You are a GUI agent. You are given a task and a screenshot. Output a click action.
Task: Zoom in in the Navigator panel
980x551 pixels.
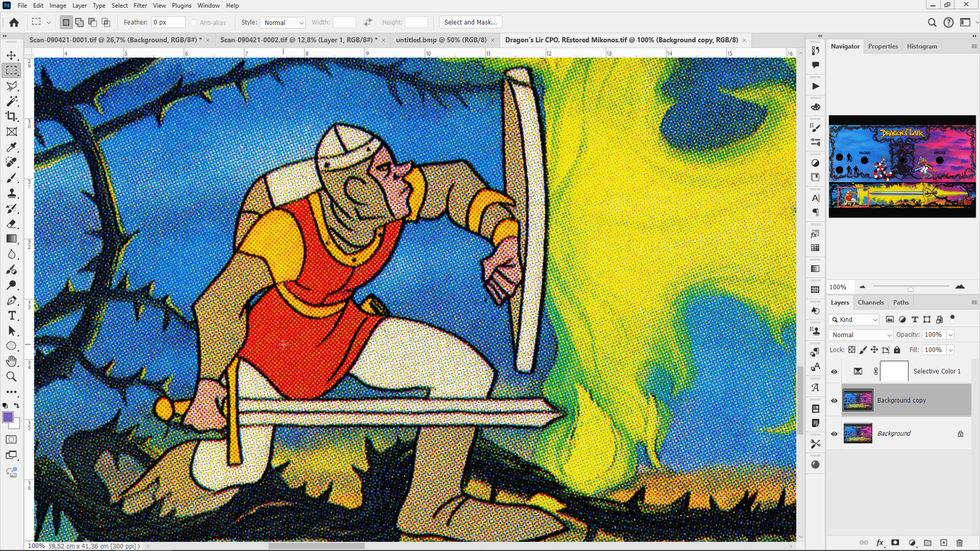click(x=960, y=287)
